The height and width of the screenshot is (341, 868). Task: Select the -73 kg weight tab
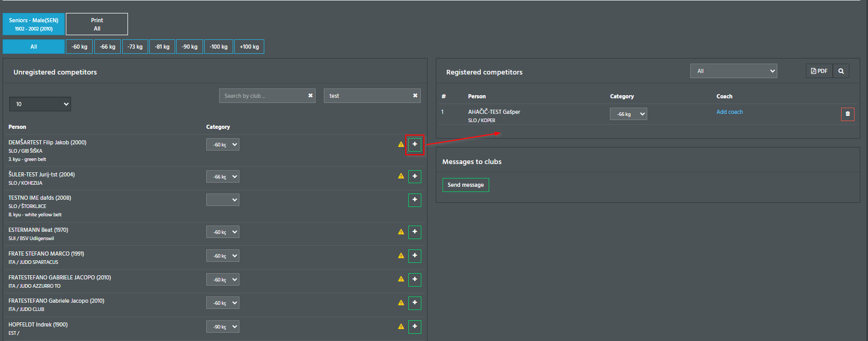pyautogui.click(x=135, y=47)
